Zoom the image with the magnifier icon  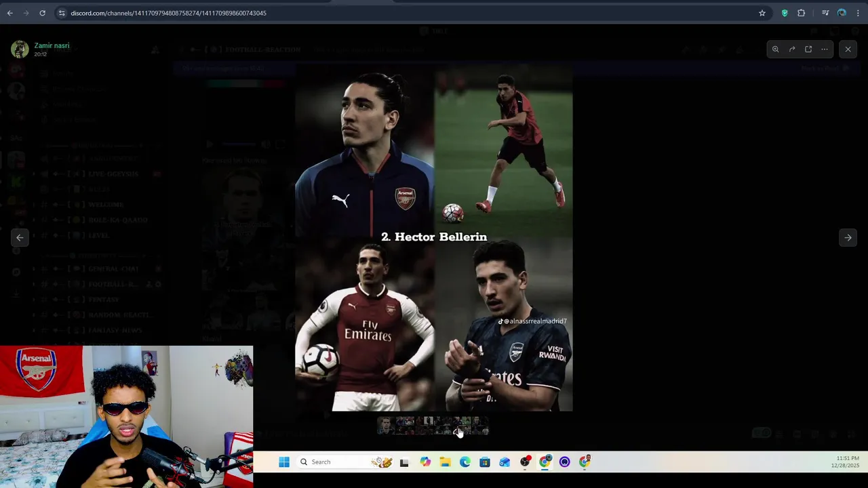click(776, 49)
